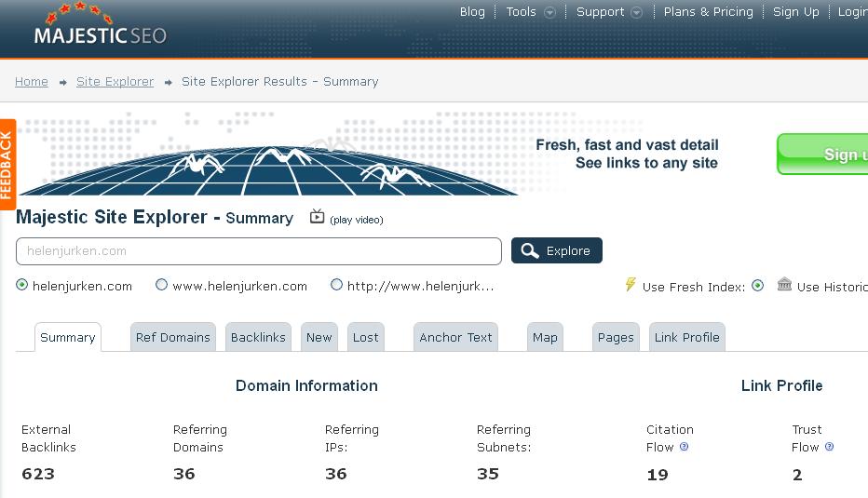Switch to the Pages tab
Image resolution: width=868 pixels, height=498 pixels.
616,337
